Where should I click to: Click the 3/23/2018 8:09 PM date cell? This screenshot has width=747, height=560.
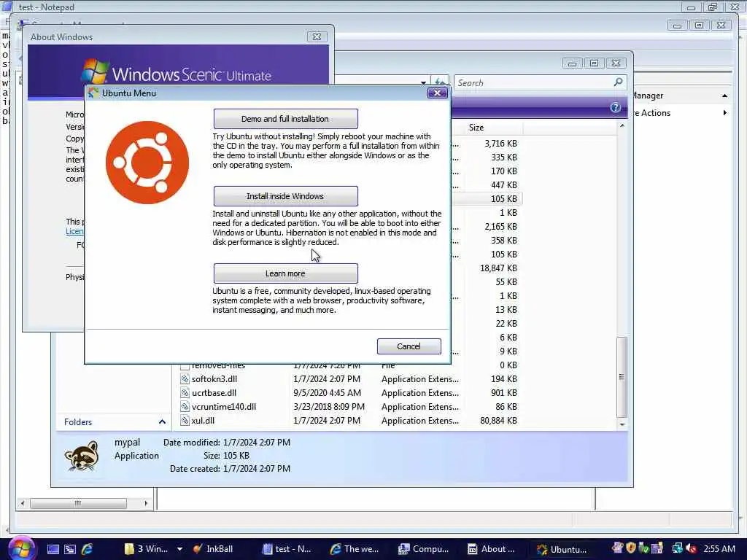coord(329,407)
